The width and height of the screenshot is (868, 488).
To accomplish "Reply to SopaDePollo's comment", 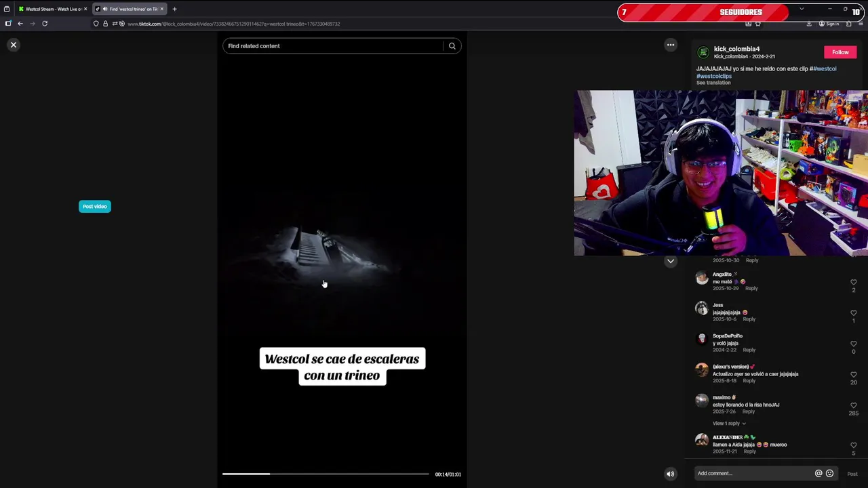I will [749, 350].
